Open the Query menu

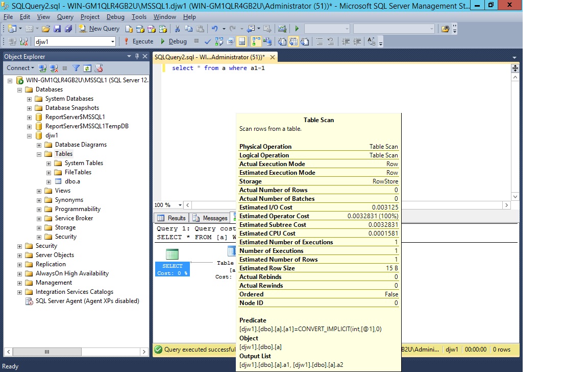coord(65,16)
